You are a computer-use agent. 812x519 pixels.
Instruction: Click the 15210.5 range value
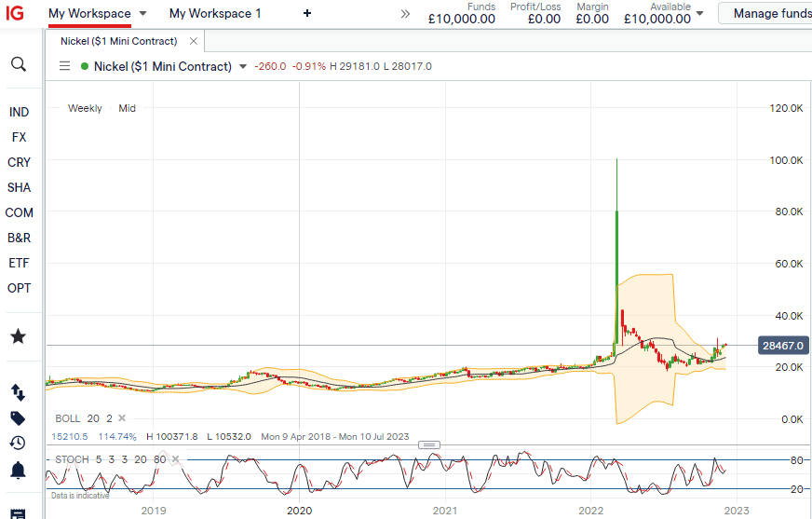point(70,437)
